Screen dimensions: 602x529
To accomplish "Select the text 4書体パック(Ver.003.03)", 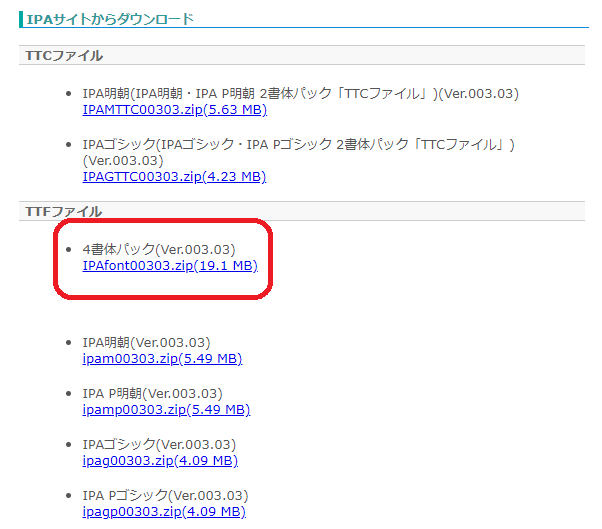I will (159, 250).
